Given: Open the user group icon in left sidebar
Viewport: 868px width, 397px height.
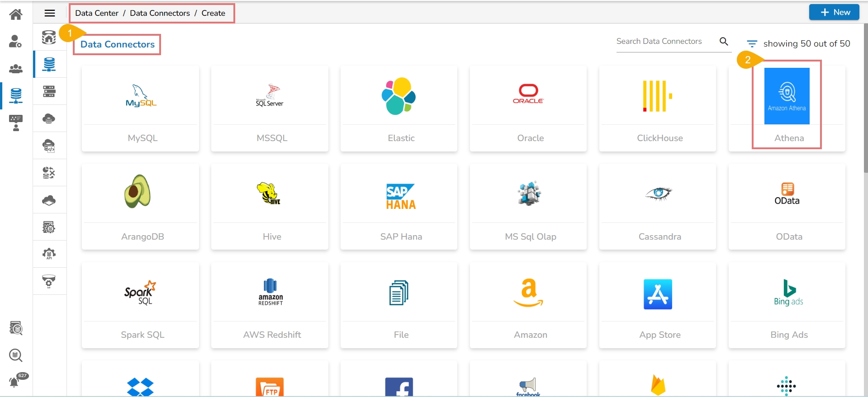Looking at the screenshot, I should coord(16,69).
